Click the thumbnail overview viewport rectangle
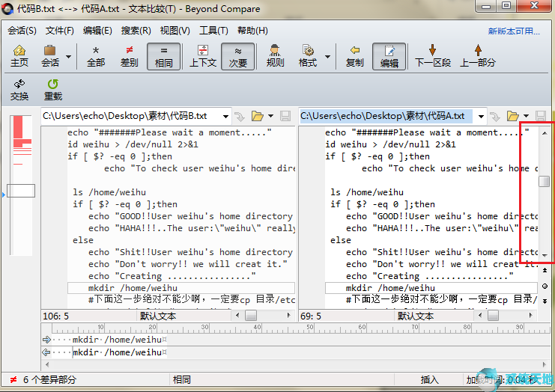The image size is (555, 392). pyautogui.click(x=21, y=191)
